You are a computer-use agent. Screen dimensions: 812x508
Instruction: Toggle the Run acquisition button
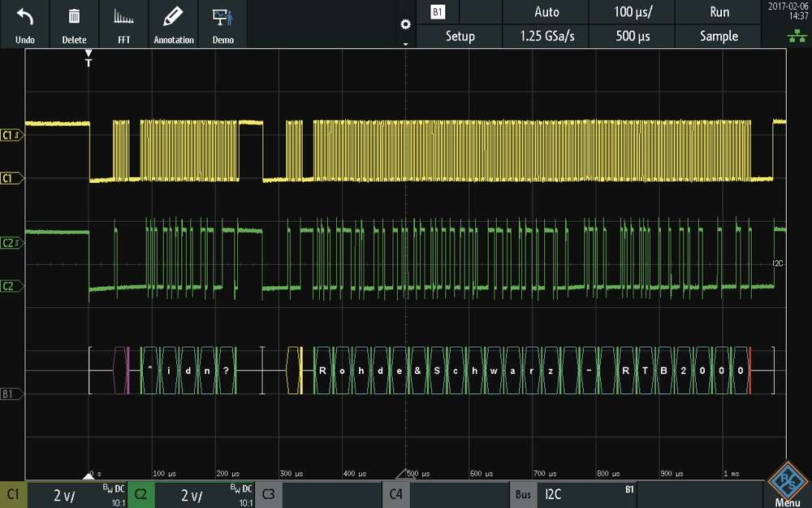[x=719, y=12]
